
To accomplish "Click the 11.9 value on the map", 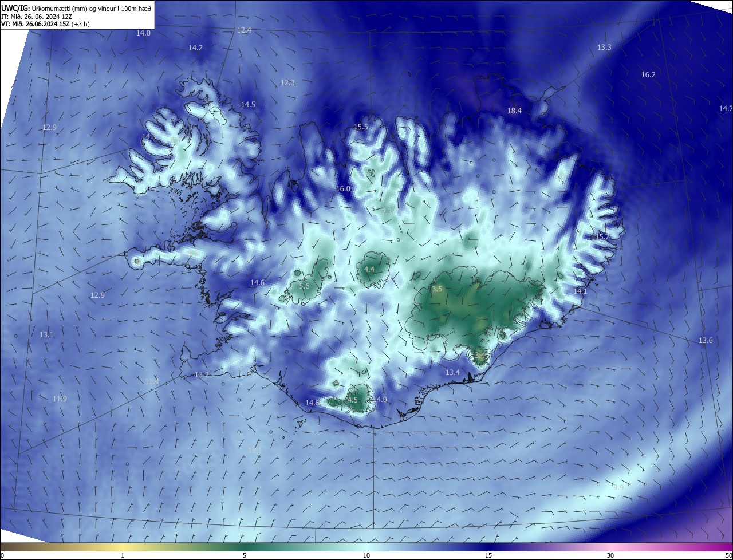I will point(60,399).
